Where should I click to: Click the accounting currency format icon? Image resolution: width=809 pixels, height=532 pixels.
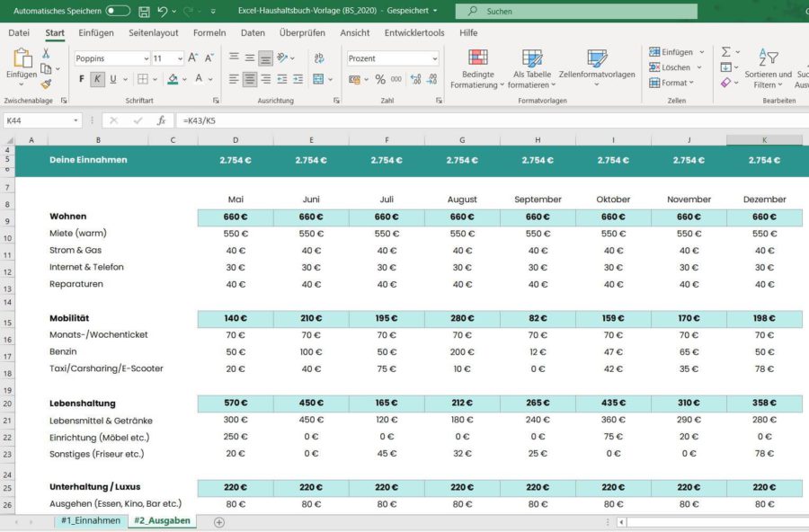[x=354, y=79]
